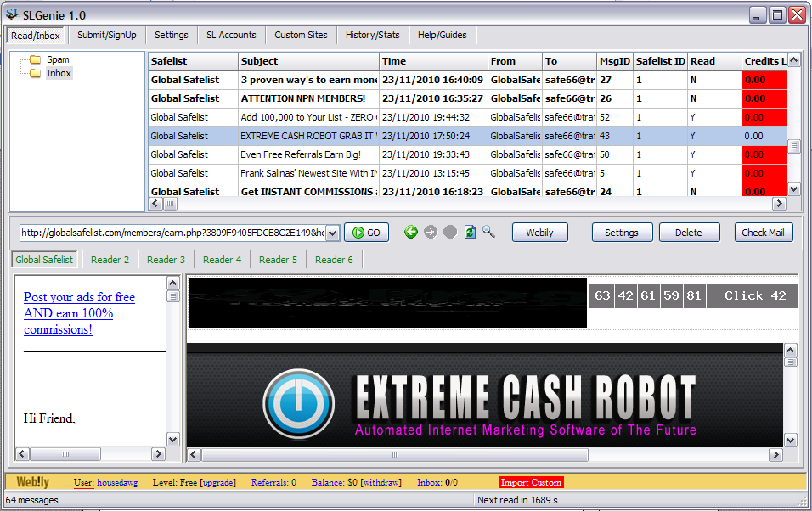This screenshot has height=511, width=812.
Task: Click the number 59 box
Action: 671,295
